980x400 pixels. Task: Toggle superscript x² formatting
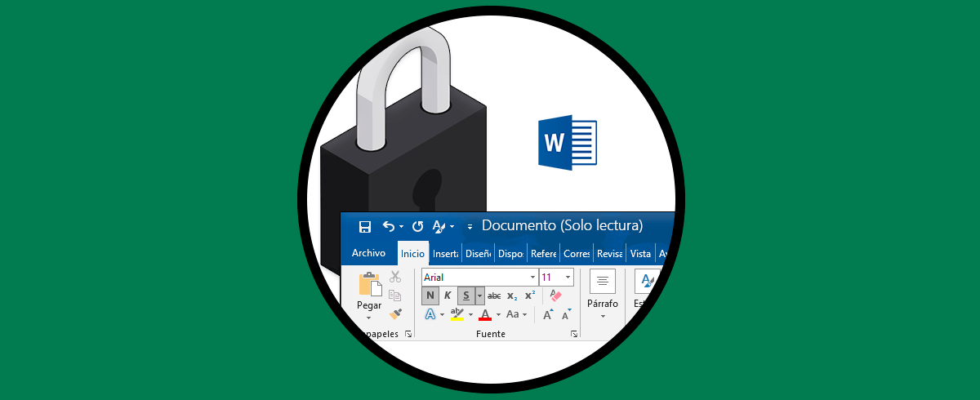[x=530, y=296]
